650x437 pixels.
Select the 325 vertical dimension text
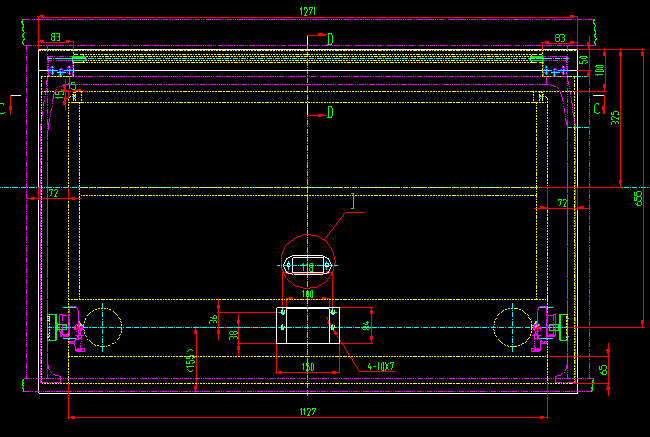pos(615,117)
